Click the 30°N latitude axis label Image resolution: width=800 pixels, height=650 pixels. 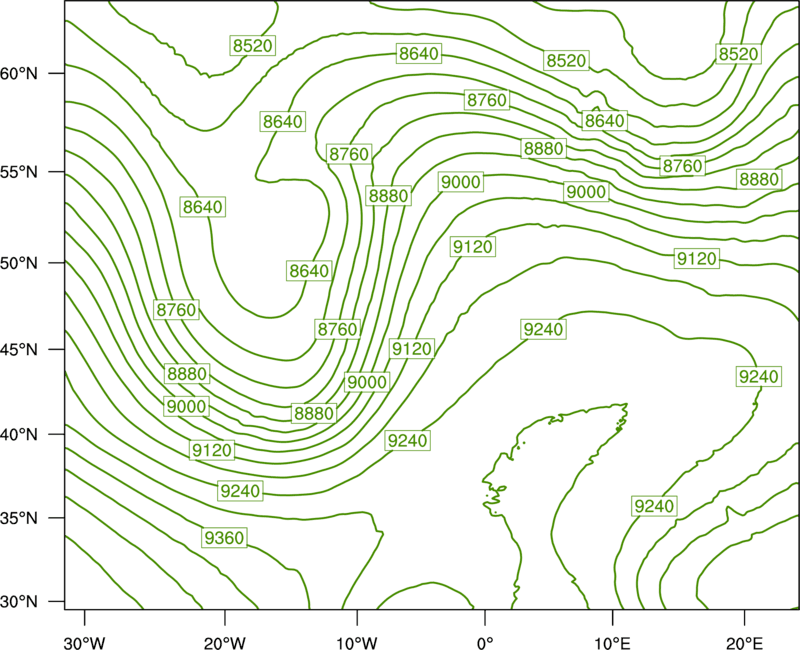[x=19, y=602]
